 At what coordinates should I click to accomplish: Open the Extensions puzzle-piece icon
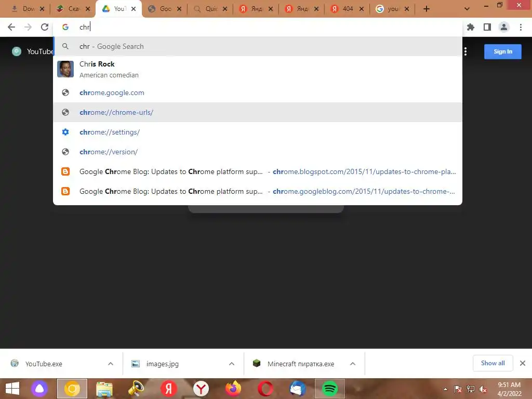471,27
